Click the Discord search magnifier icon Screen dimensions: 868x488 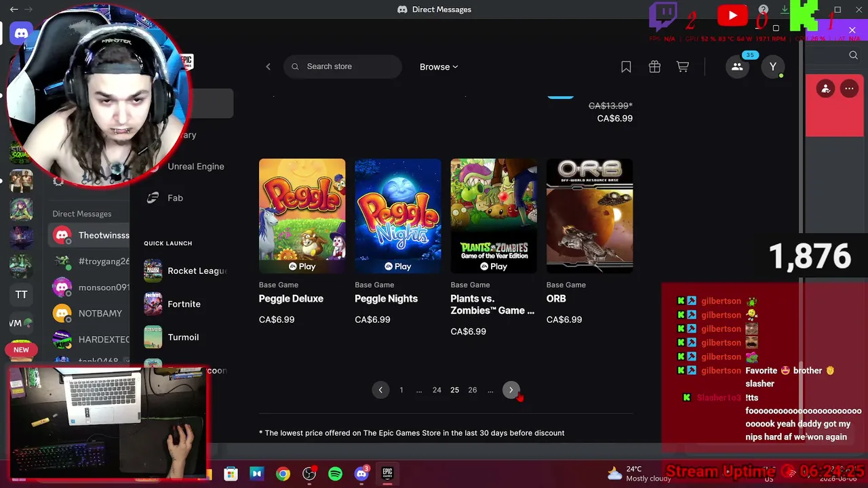point(853,56)
